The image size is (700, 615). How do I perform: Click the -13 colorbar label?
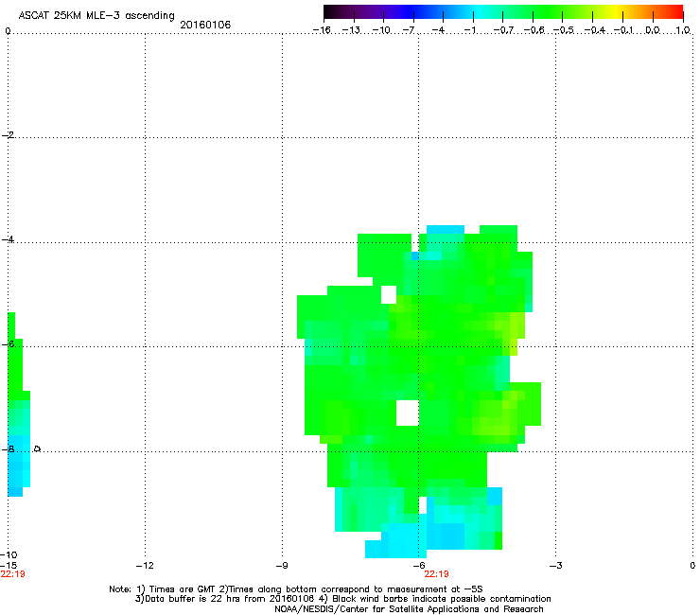coord(351,30)
